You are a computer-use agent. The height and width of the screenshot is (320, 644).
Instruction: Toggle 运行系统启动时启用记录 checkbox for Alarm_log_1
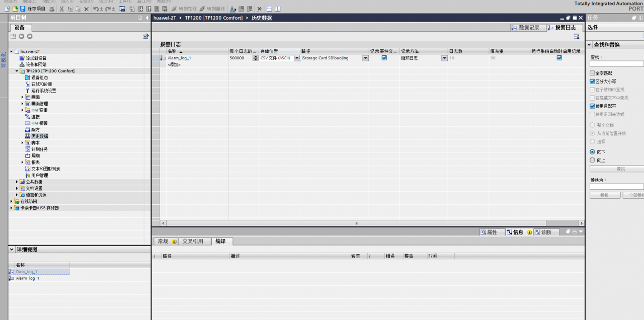(559, 58)
